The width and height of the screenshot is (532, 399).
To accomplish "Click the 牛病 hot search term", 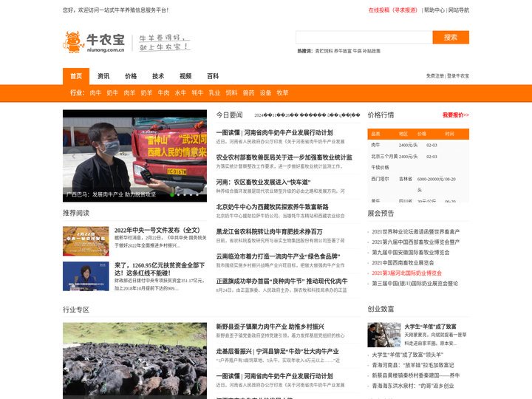I will click(358, 51).
